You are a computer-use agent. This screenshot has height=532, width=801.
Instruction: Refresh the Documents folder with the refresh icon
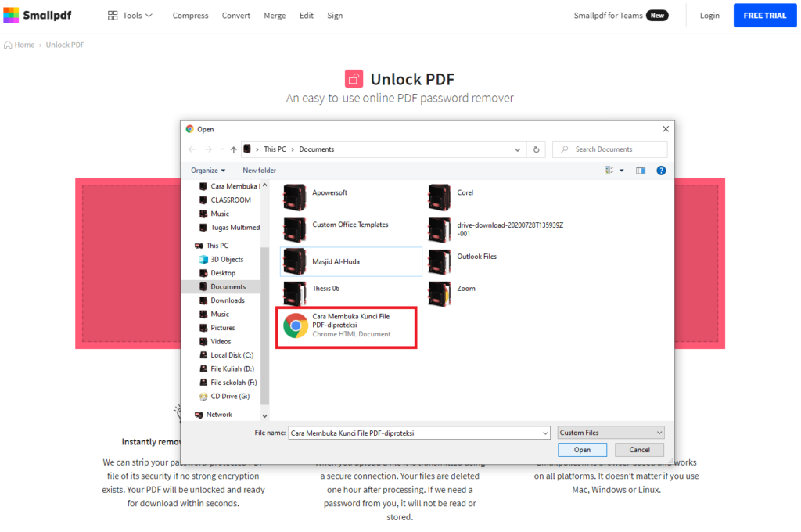(536, 149)
